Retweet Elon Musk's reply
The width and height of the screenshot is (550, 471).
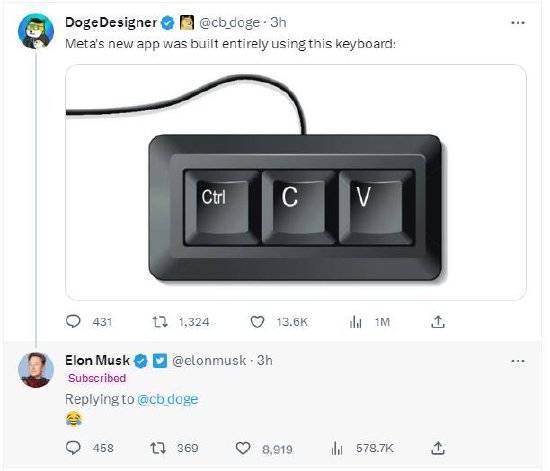(x=158, y=448)
